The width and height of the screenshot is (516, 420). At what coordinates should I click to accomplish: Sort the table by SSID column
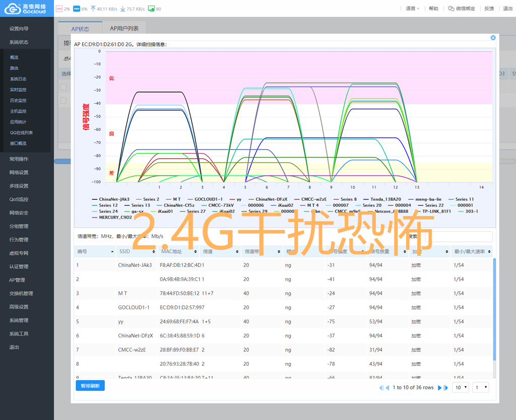[x=137, y=252]
